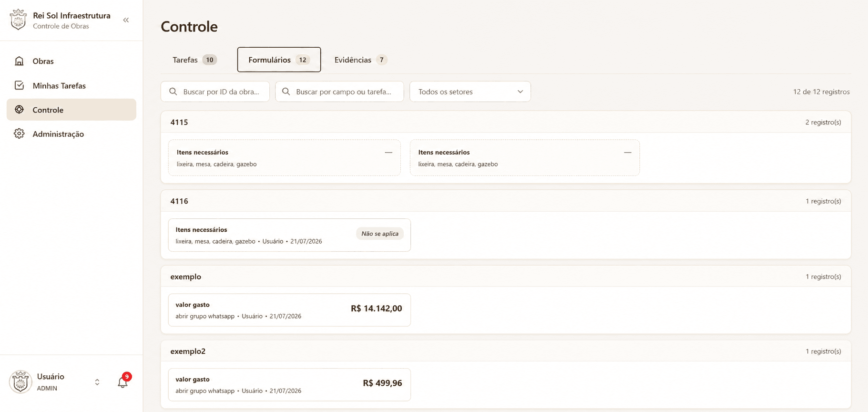868x412 pixels.
Task: Click the 4116 group header
Action: (506, 201)
